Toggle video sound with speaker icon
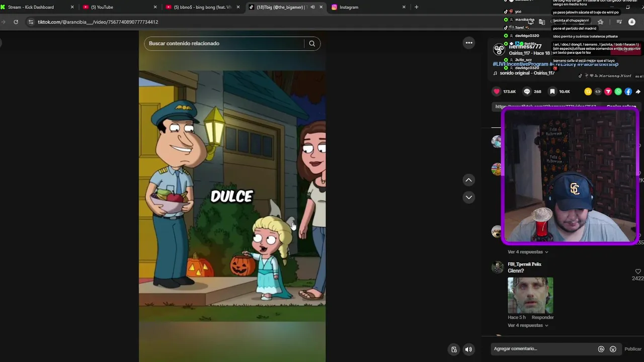This screenshot has height=362, width=644. click(x=468, y=349)
